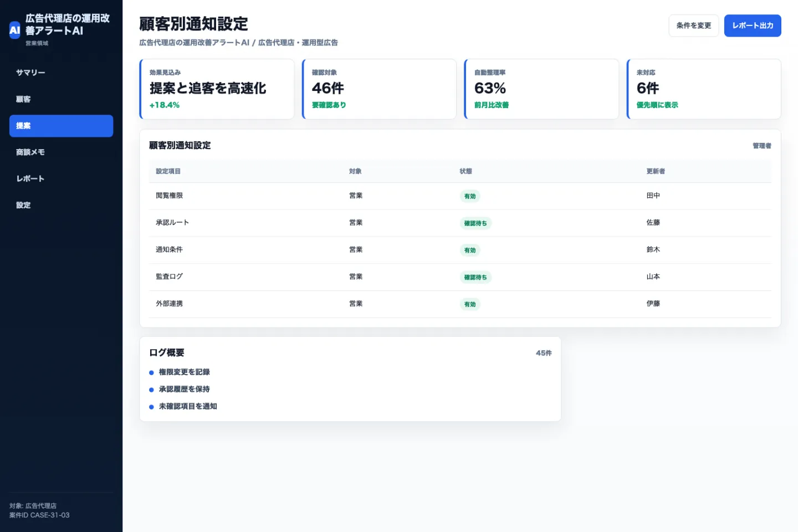Click the 更新者 column header
Viewport: 798px width, 532px height.
[656, 171]
